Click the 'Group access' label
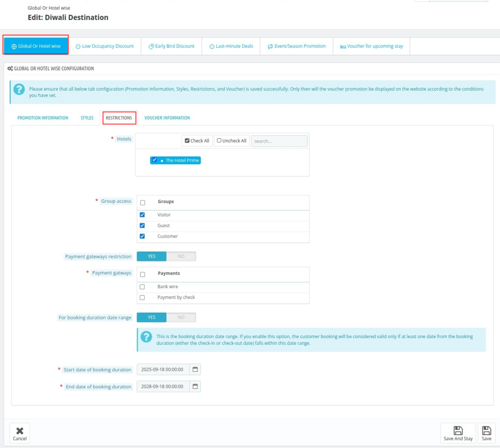Screen dimensions: 500x448 116,201
